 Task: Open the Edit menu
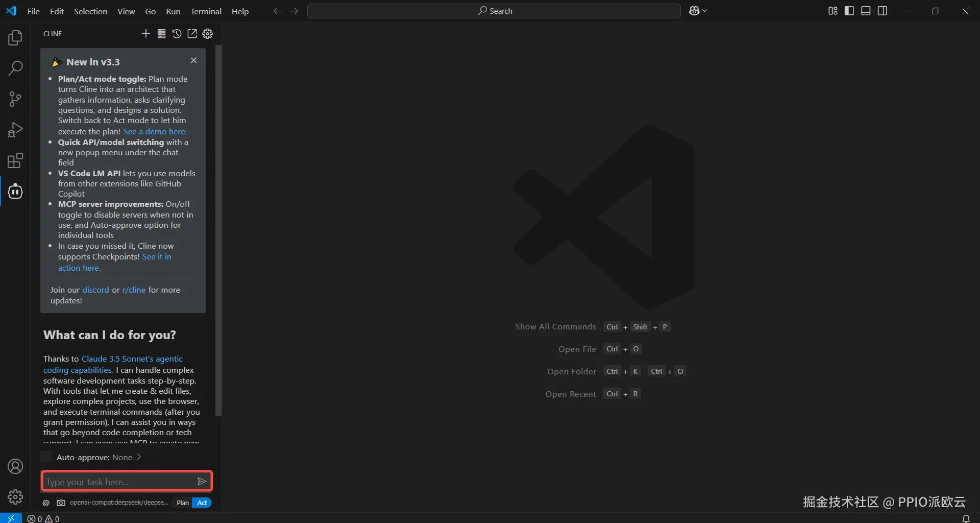coord(57,11)
